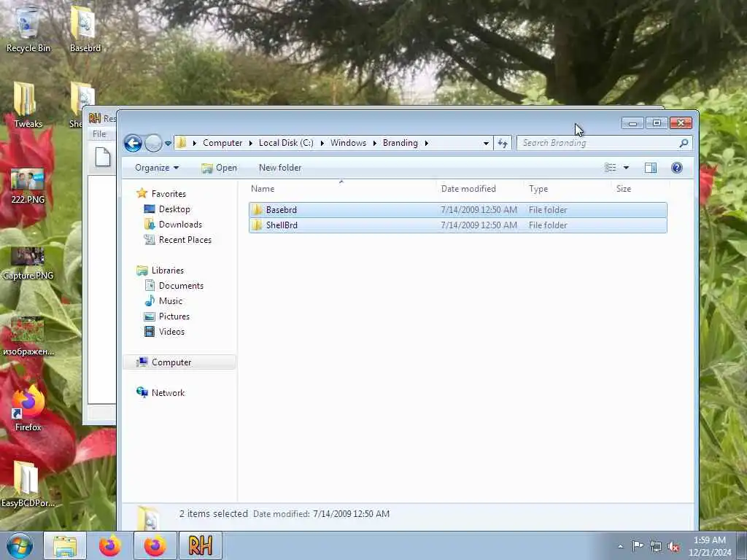Click Open in the Explorer toolbar

[219, 168]
